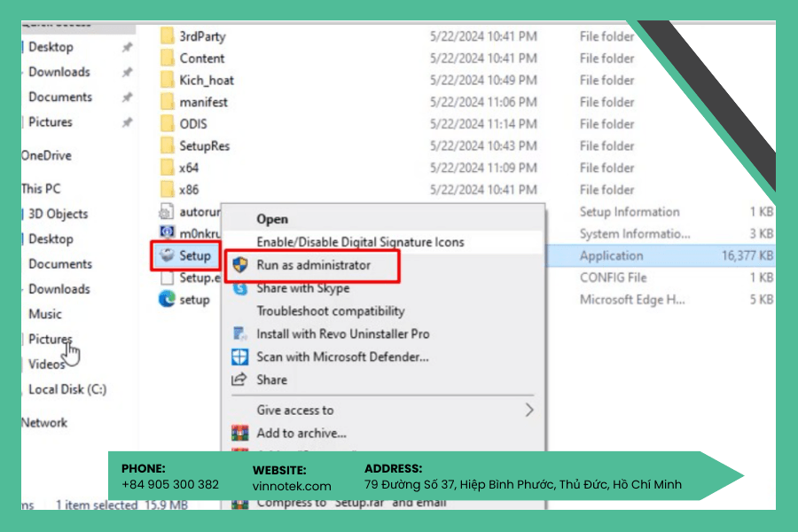
Task: Click the 5 KB size cell
Action: tap(762, 300)
